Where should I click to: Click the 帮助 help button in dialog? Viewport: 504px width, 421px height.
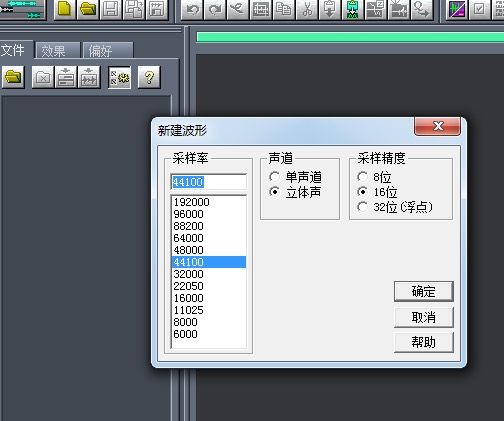point(424,342)
